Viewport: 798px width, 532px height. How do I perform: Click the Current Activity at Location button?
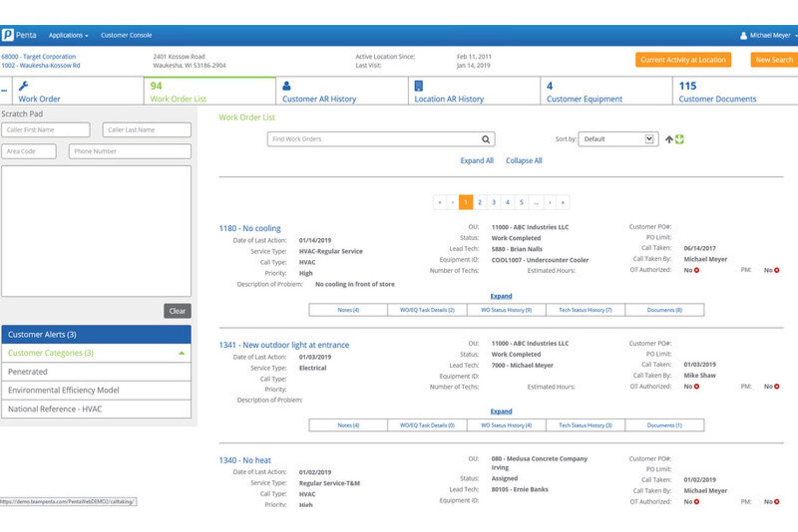[x=683, y=60]
